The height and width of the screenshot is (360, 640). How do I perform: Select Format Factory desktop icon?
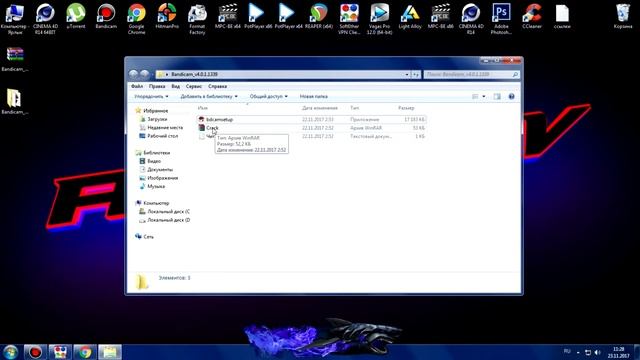(x=197, y=18)
